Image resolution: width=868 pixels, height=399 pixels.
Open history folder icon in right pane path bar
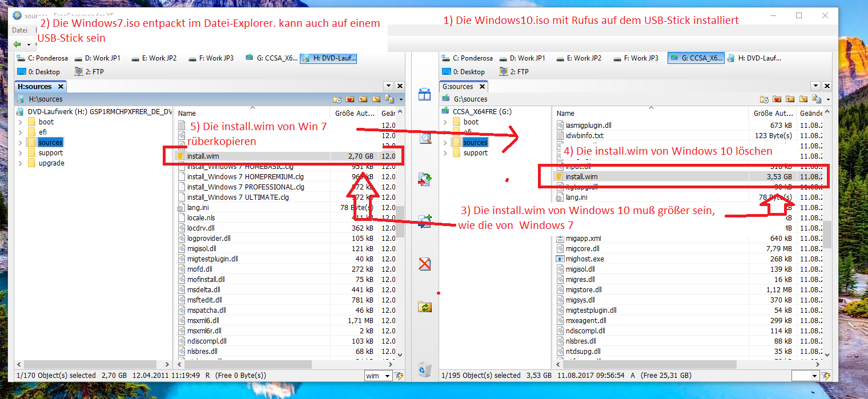[x=764, y=99]
